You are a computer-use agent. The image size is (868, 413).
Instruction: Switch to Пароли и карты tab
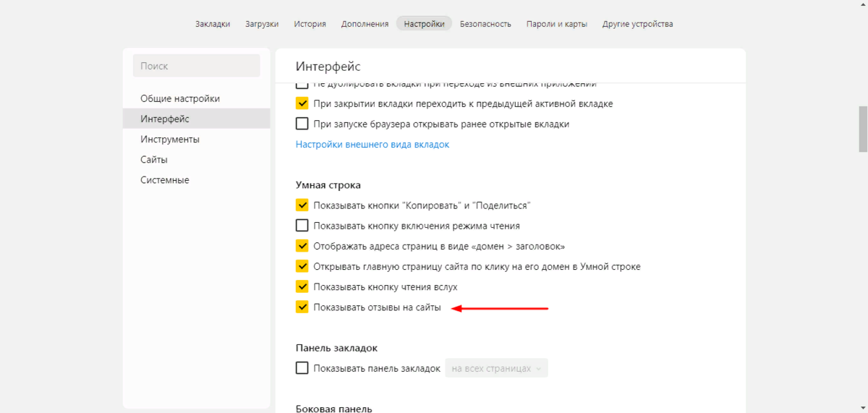tap(557, 24)
